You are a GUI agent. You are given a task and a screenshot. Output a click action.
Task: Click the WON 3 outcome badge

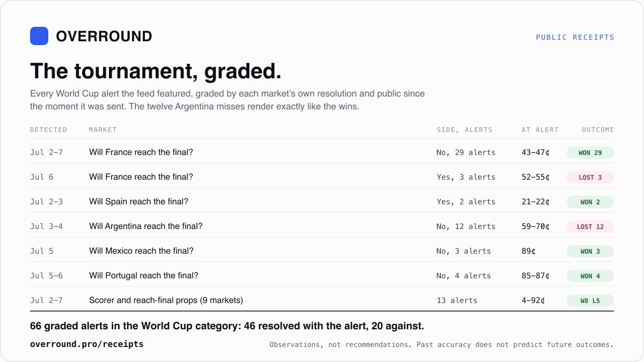tap(590, 252)
